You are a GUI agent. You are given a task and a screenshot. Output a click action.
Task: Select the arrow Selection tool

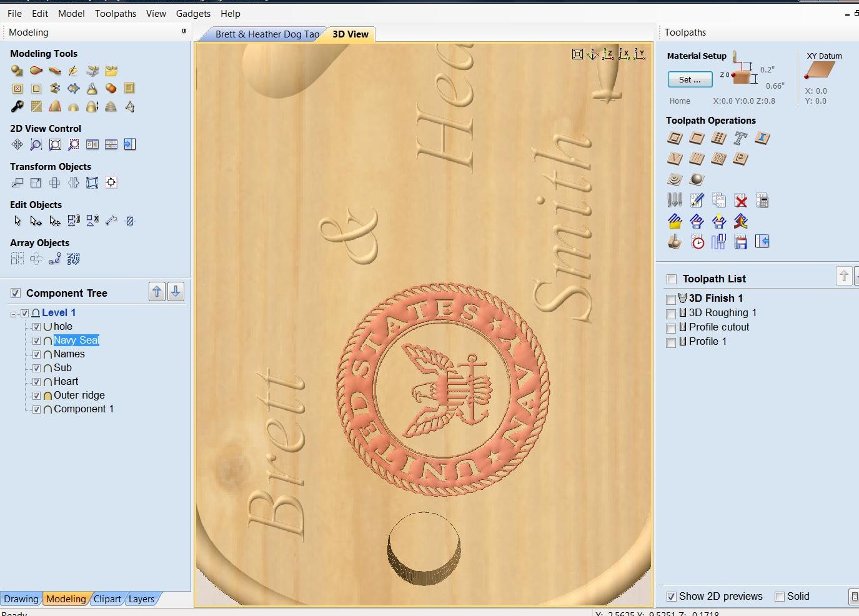(17, 221)
